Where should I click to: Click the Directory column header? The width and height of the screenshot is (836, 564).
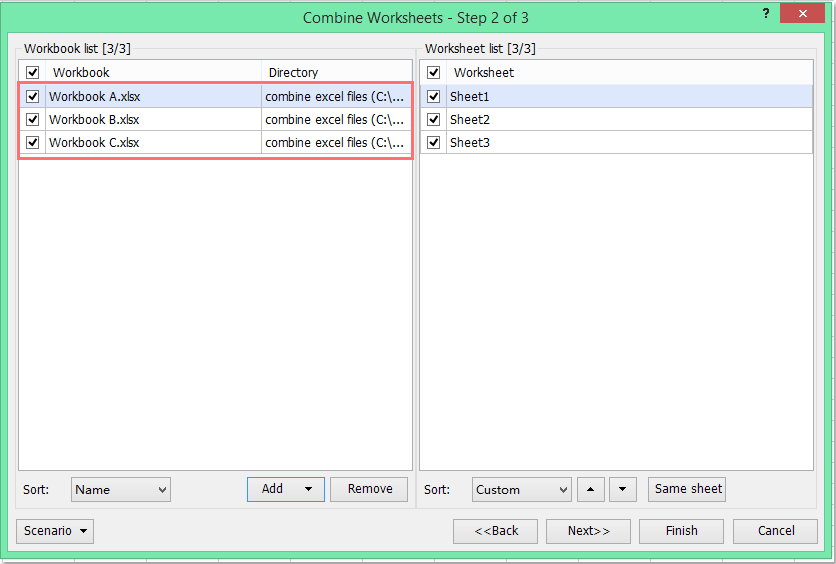[x=336, y=73]
